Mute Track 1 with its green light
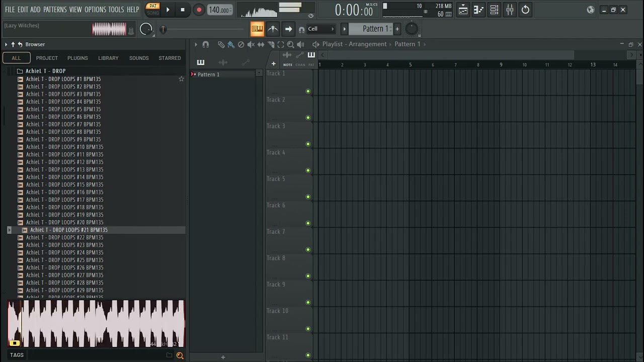The width and height of the screenshot is (644, 362). coord(308,91)
